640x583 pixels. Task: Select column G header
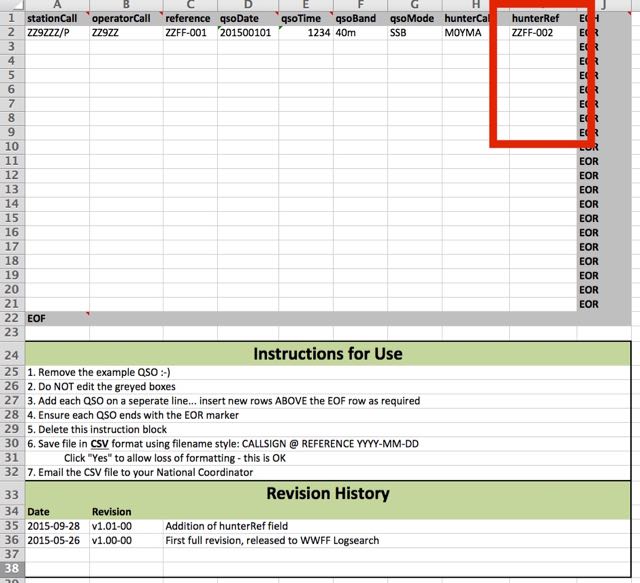pos(413,5)
